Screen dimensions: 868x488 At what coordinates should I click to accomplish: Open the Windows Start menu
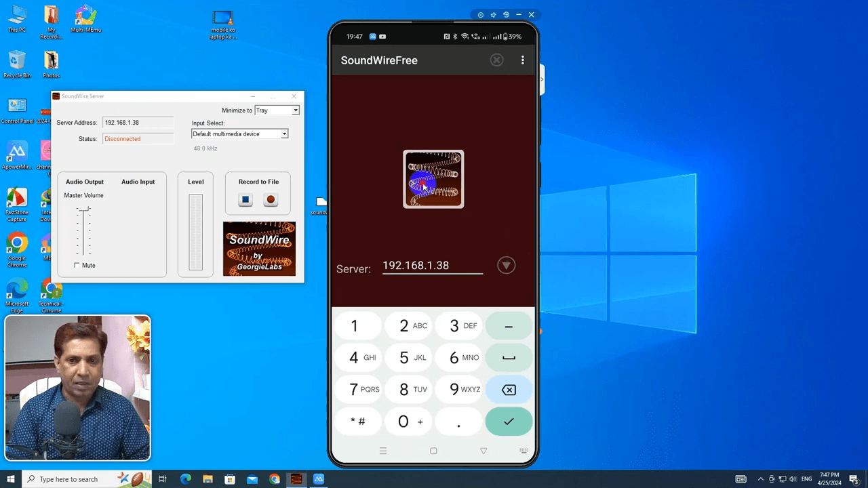click(x=11, y=479)
